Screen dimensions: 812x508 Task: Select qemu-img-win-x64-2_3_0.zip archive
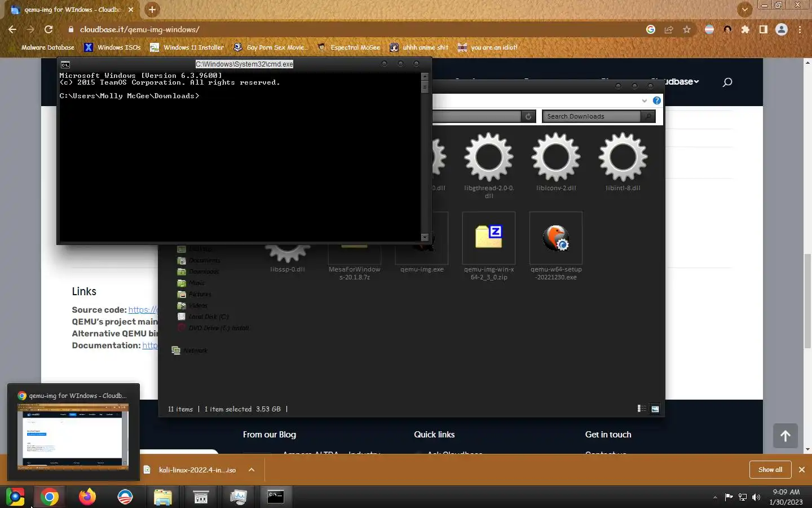[x=488, y=246]
